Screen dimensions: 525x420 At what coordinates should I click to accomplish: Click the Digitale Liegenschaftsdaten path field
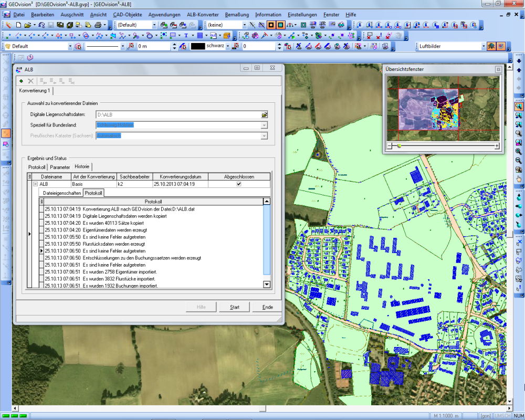(x=179, y=114)
